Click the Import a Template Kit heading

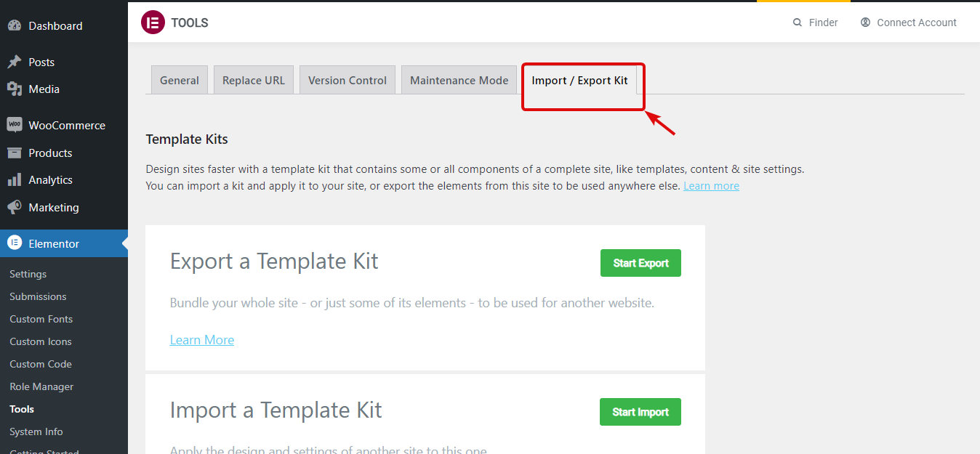[x=276, y=410]
